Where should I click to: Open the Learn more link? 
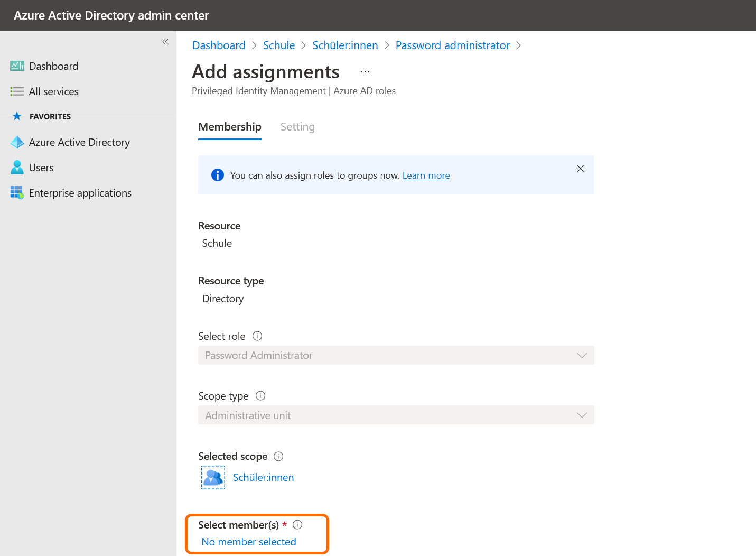pos(426,175)
